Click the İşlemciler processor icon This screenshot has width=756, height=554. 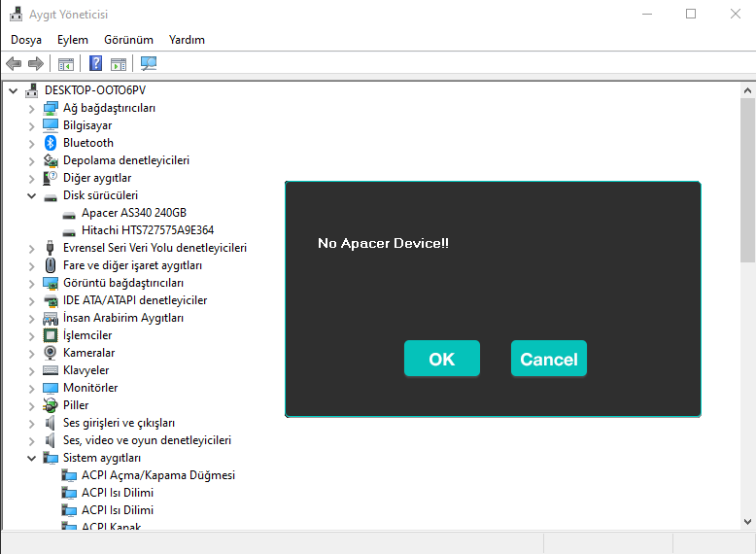[x=51, y=335]
